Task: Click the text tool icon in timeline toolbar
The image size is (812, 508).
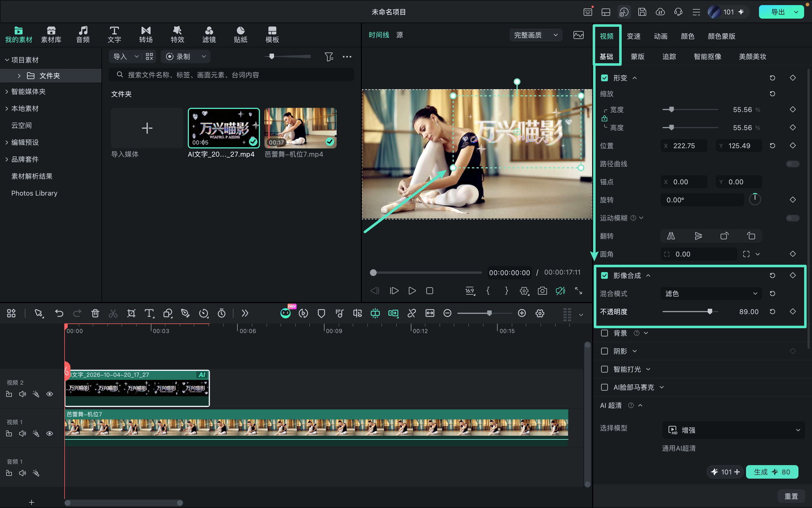Action: click(x=149, y=313)
